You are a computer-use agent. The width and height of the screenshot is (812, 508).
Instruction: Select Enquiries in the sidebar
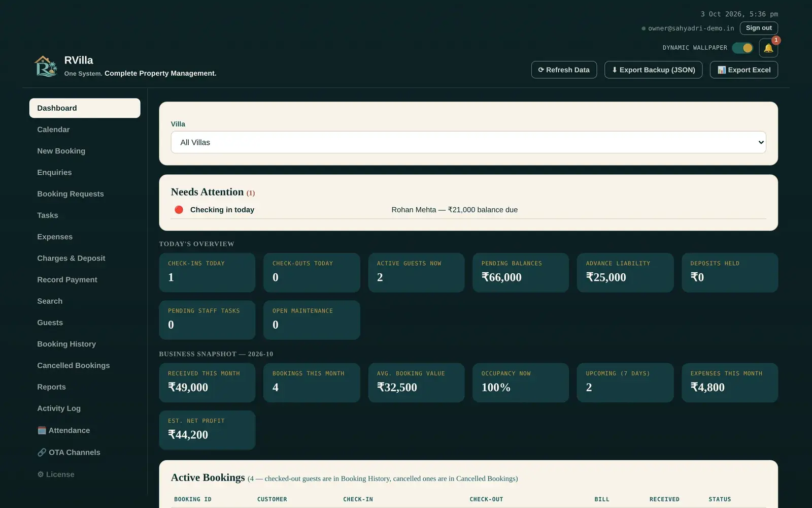(x=85, y=172)
